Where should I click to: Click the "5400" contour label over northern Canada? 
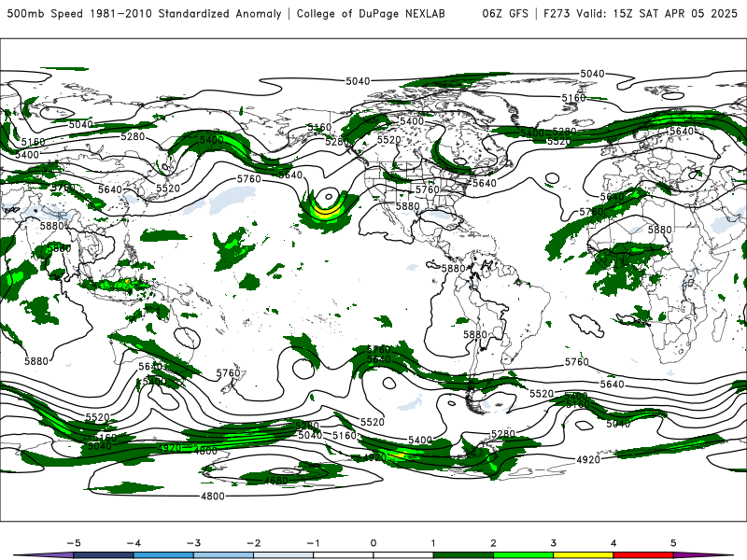tap(412, 121)
